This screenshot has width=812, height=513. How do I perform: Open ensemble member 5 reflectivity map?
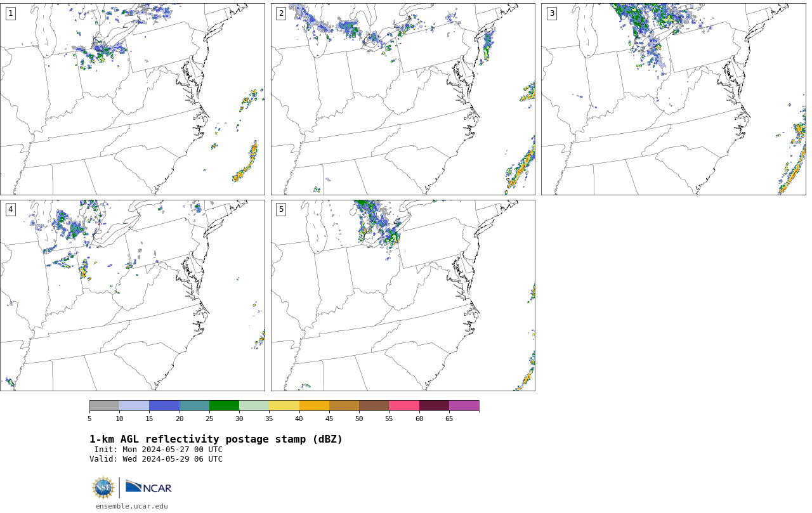point(403,295)
